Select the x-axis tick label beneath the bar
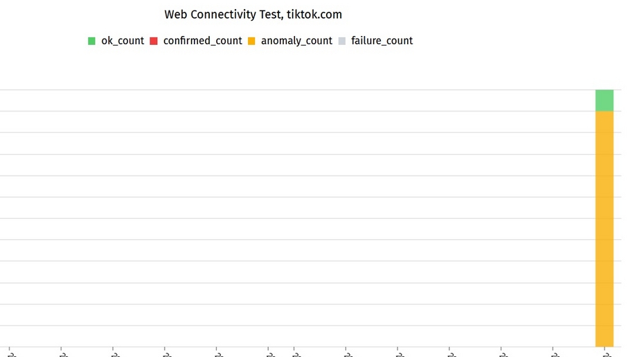The height and width of the screenshot is (357, 644). [x=607, y=354]
